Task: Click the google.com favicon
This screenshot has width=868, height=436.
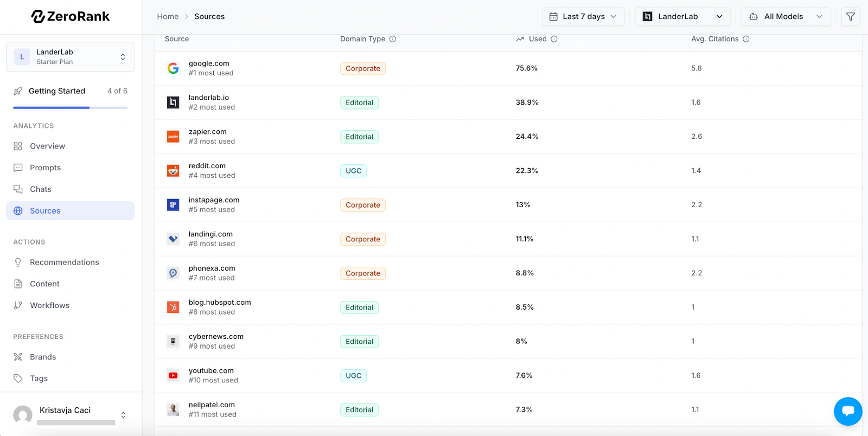Action: pos(173,68)
